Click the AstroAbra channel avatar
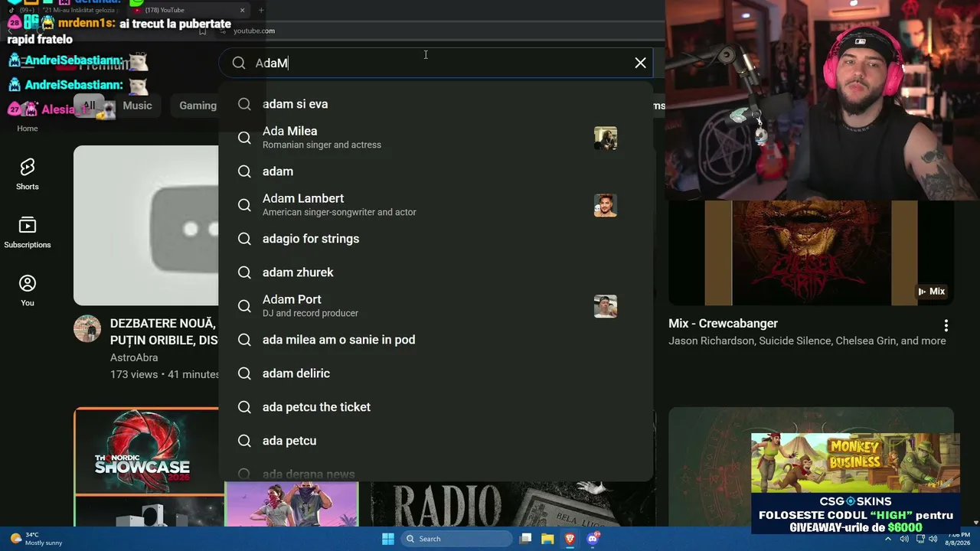 pyautogui.click(x=87, y=328)
